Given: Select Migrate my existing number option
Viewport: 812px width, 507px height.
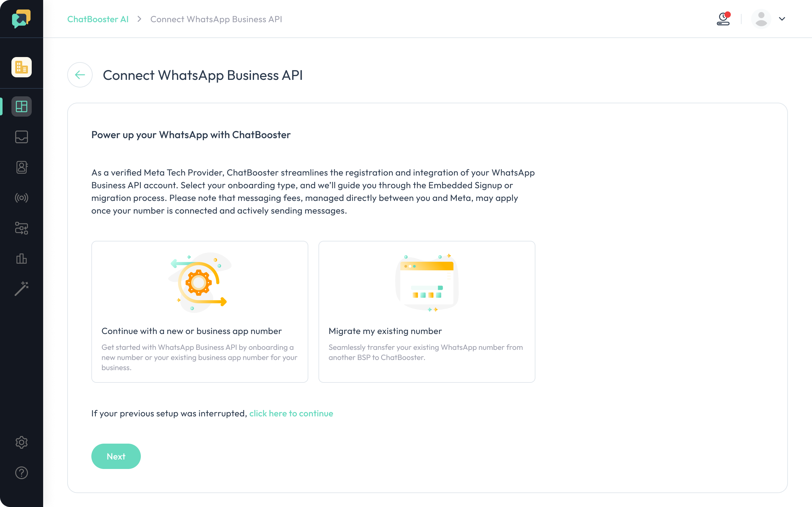Looking at the screenshot, I should coord(427,311).
